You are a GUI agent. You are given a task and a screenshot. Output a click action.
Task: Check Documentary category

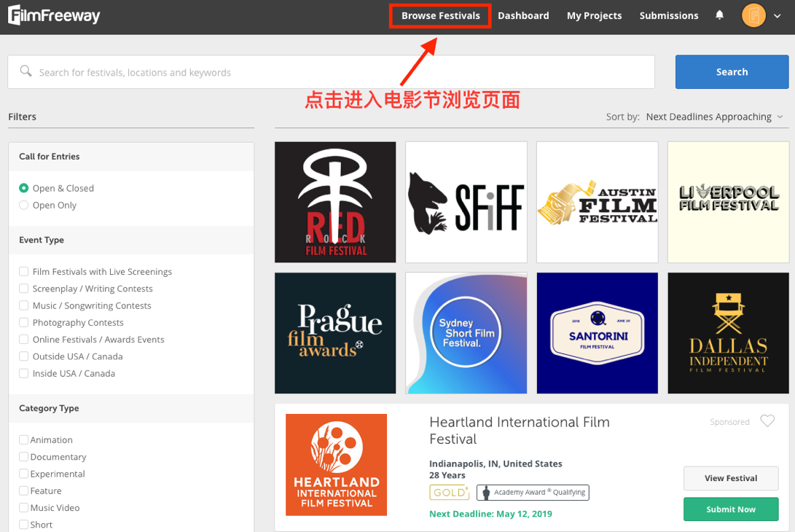click(x=24, y=457)
